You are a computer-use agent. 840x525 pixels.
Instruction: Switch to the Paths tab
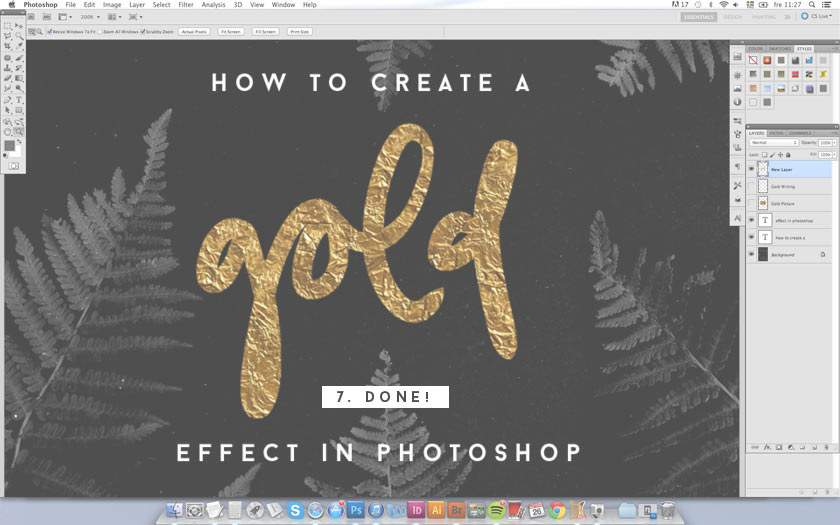pyautogui.click(x=777, y=133)
